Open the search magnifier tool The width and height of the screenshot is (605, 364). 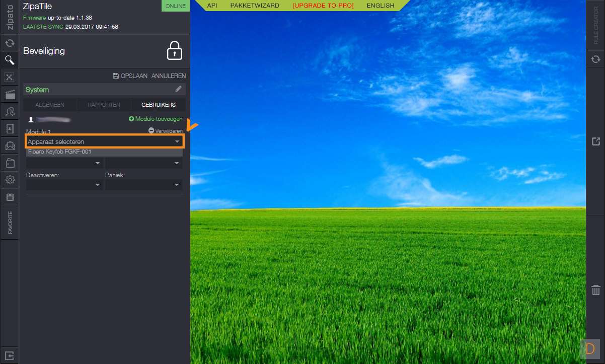click(9, 60)
